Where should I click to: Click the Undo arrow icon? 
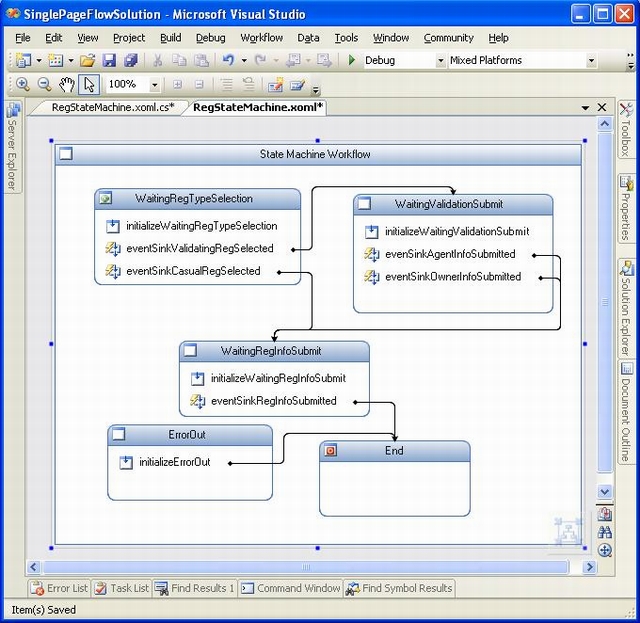229,60
